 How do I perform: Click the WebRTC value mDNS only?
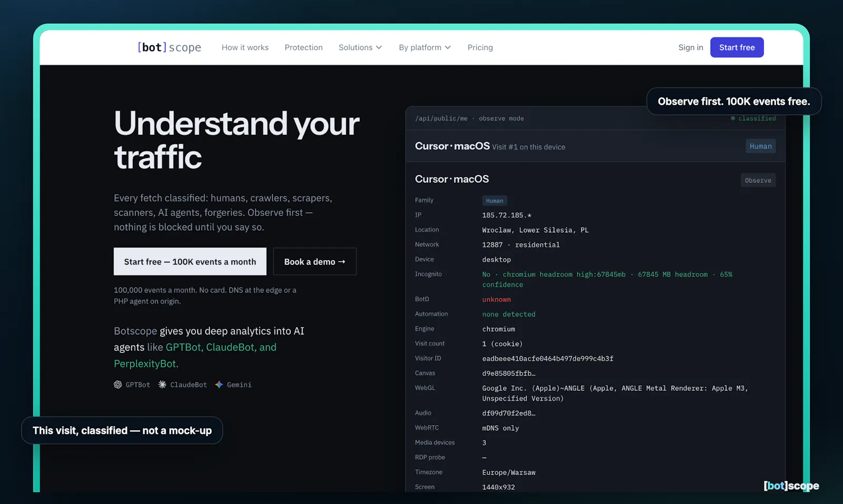tap(501, 428)
